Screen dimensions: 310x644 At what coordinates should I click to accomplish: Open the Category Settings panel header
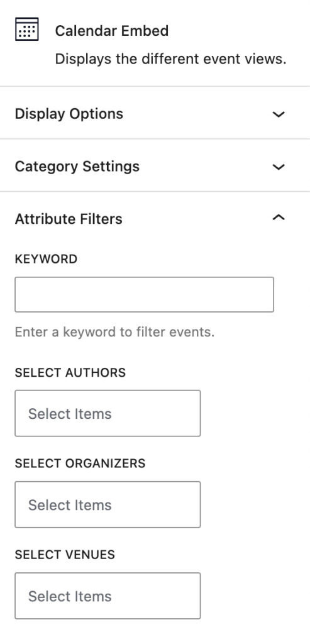click(x=155, y=165)
